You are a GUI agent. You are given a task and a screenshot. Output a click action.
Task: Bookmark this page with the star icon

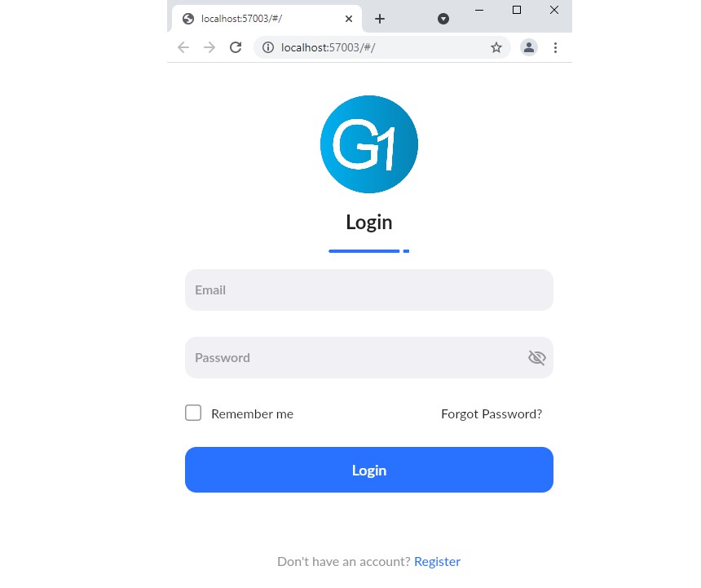point(496,47)
